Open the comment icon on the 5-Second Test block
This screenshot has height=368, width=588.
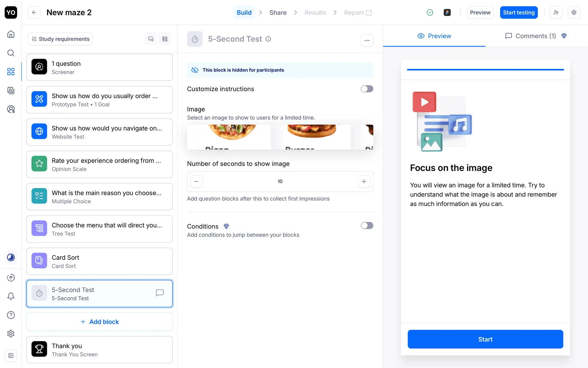(x=160, y=293)
